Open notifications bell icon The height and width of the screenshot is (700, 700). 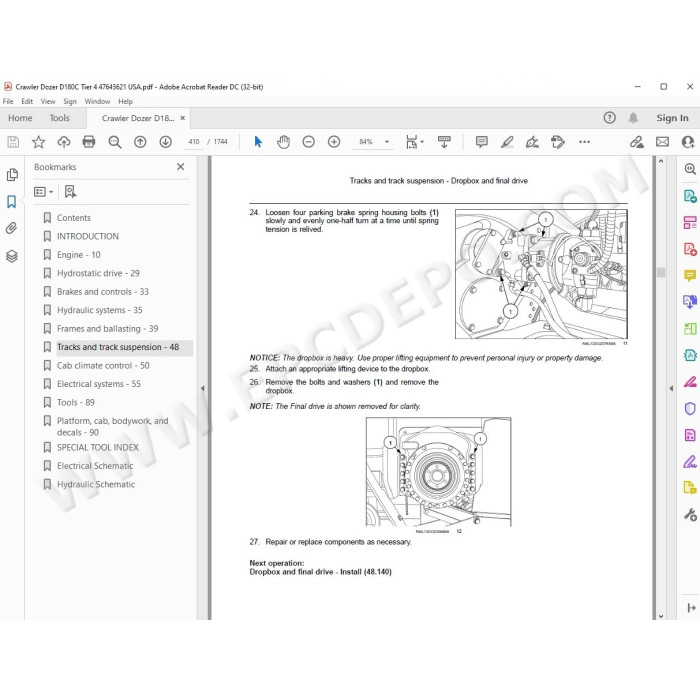(x=633, y=118)
